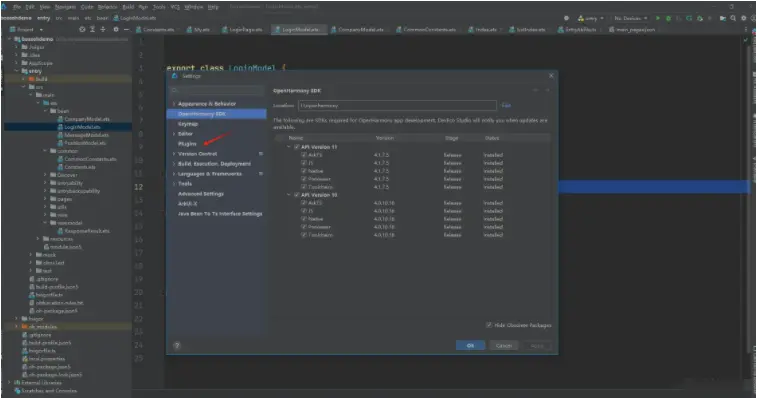Toggle Hide Obsolete Packages checkbox
Screen dimensions: 757x398
tap(489, 325)
